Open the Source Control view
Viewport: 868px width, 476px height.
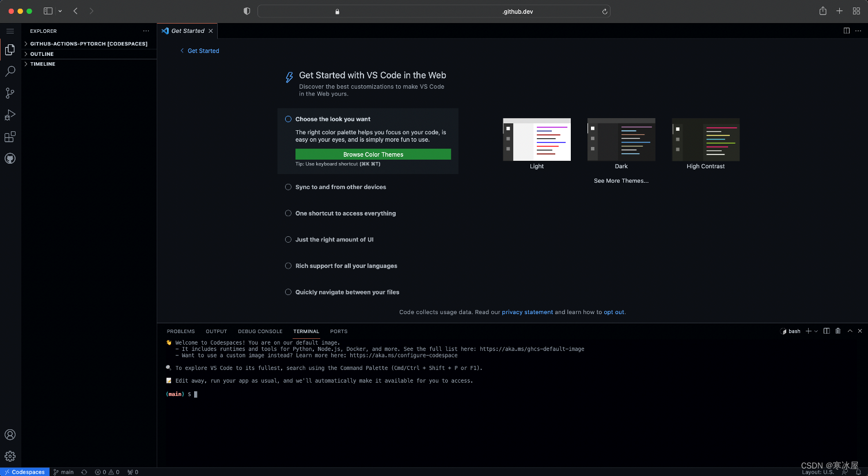pos(10,93)
